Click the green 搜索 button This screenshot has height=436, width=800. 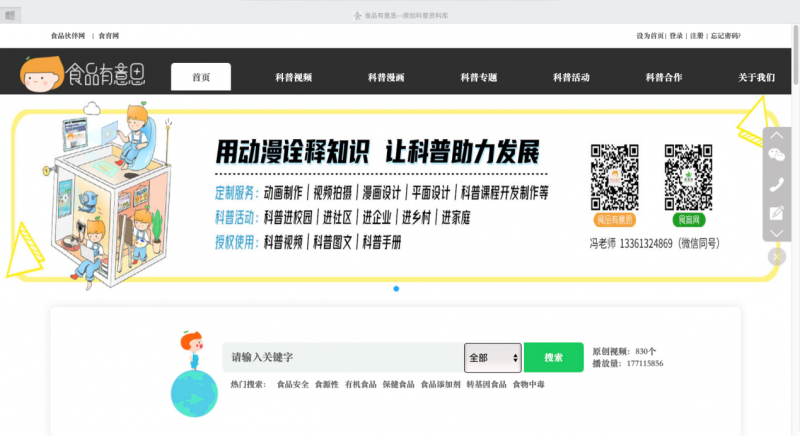coord(554,357)
